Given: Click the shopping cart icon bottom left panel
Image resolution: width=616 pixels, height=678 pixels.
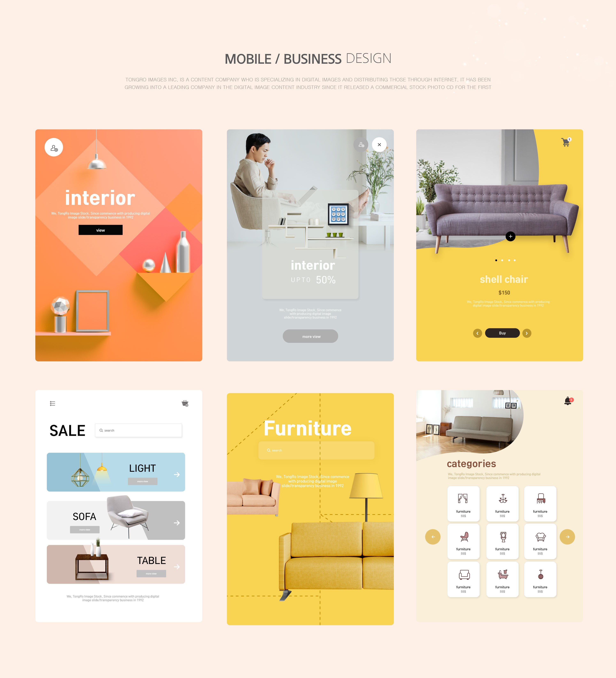Looking at the screenshot, I should coord(185,403).
